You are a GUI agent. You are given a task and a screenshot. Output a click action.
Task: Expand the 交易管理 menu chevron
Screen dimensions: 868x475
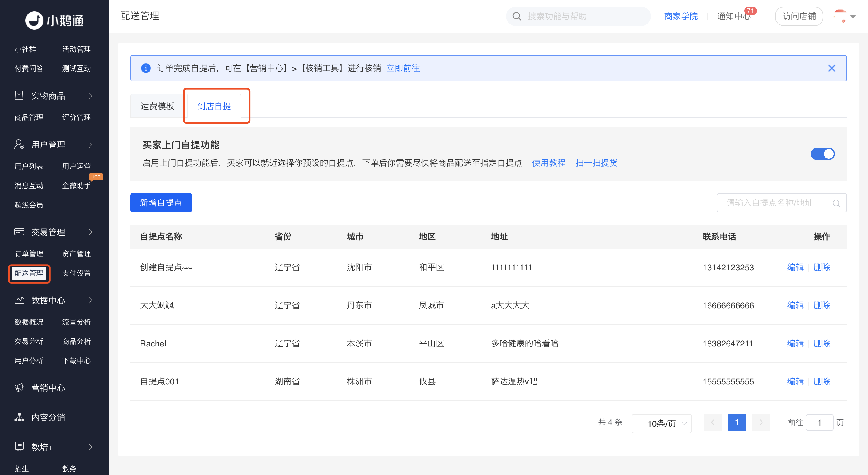(x=90, y=232)
